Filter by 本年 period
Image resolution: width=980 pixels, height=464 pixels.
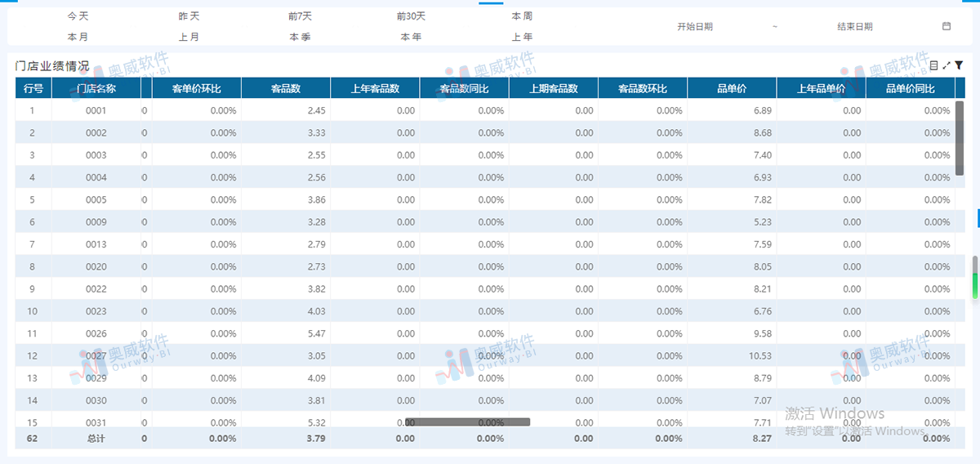[x=411, y=37]
